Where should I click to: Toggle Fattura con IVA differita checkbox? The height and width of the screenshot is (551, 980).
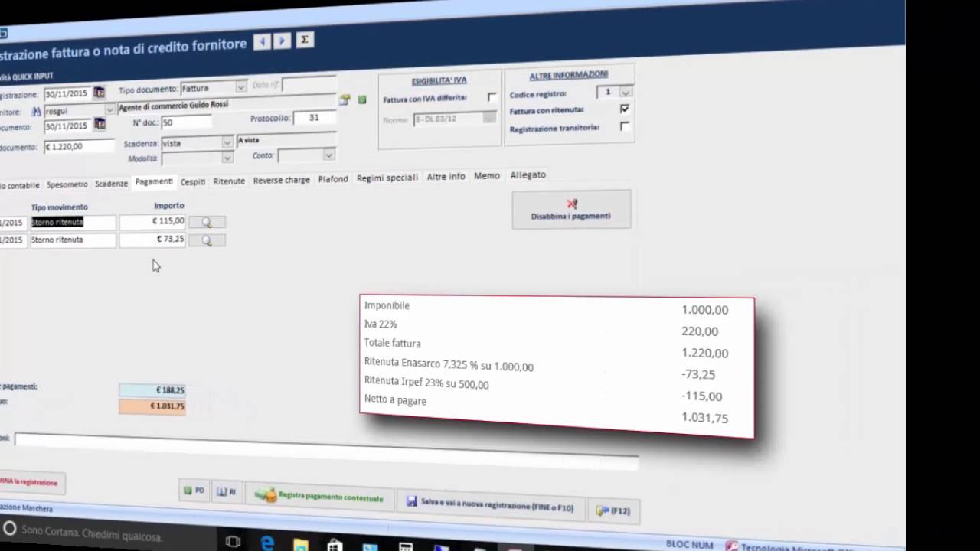(492, 97)
